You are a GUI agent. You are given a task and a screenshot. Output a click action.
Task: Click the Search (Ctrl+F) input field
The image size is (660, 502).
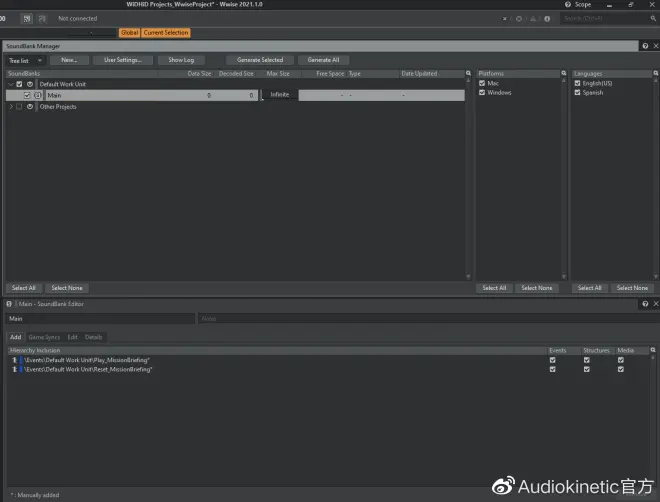click(605, 19)
